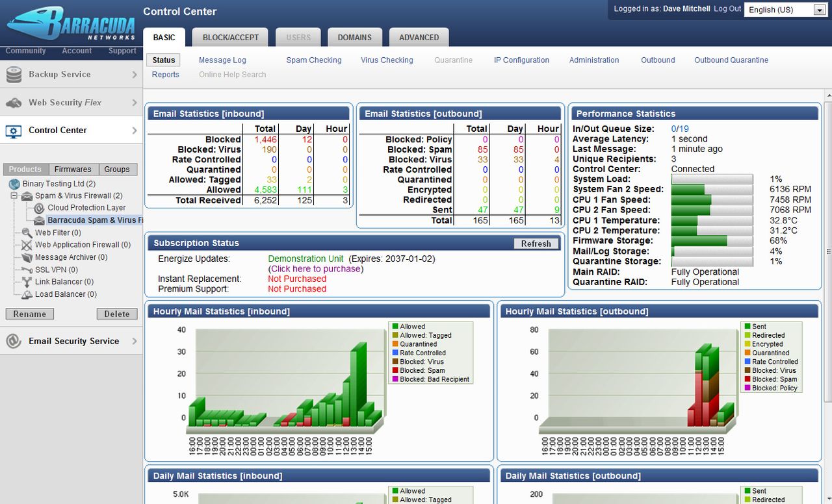Click the 'Demonstration Unit' subscription text
The height and width of the screenshot is (504, 832).
(x=305, y=258)
